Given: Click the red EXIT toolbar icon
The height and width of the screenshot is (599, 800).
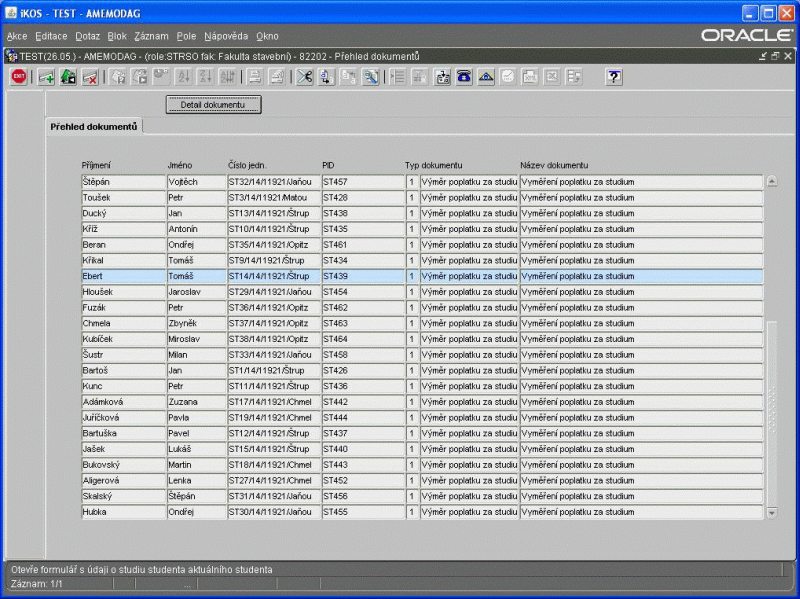Looking at the screenshot, I should 19,77.
